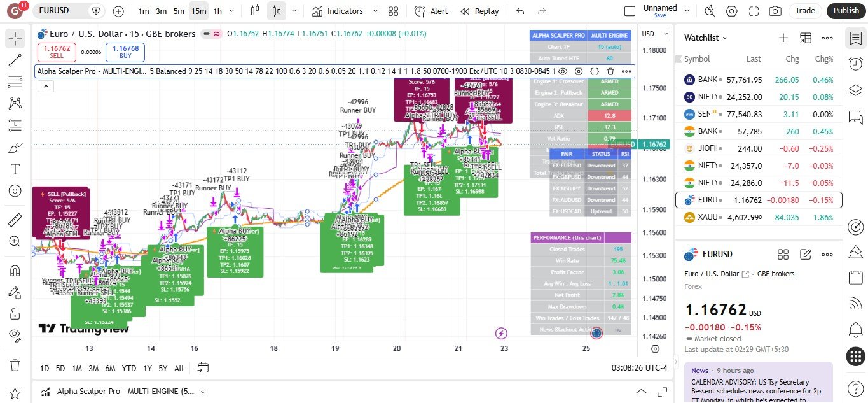Switch to the 5m timeframe
Screen dimensions: 868x403
point(179,11)
